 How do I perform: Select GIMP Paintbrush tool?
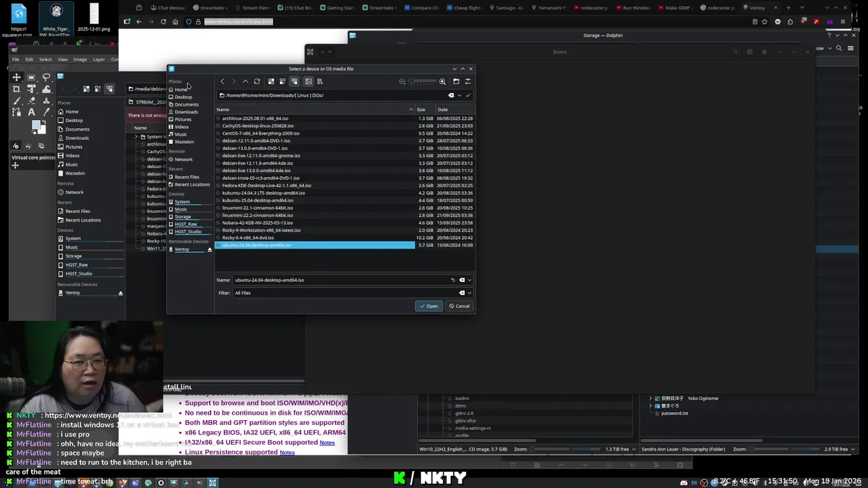[x=16, y=100]
